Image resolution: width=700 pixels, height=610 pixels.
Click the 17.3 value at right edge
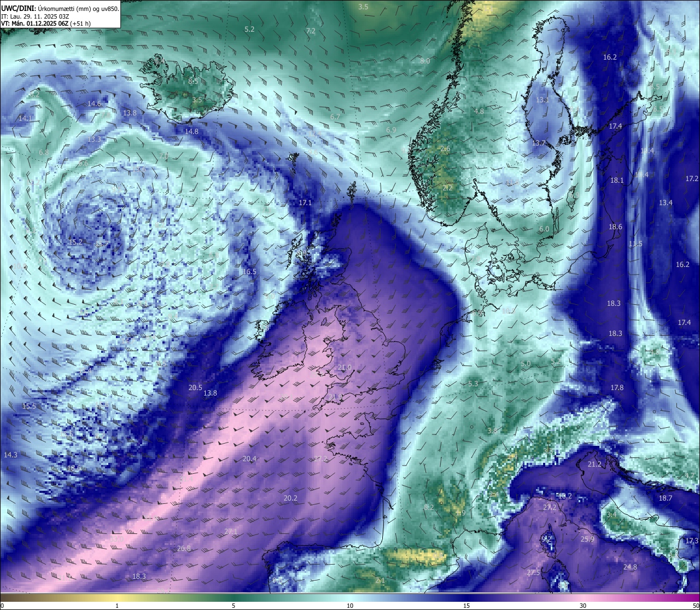(692, 541)
